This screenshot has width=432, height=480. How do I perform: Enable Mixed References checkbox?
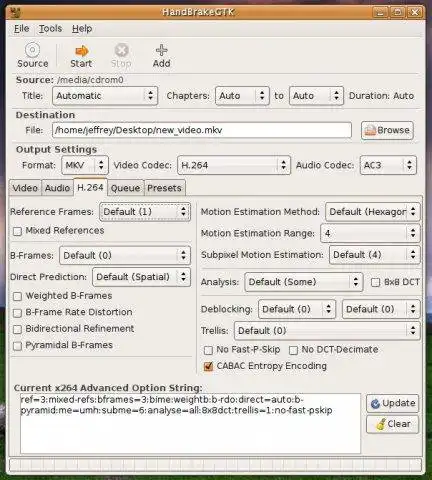point(17,231)
